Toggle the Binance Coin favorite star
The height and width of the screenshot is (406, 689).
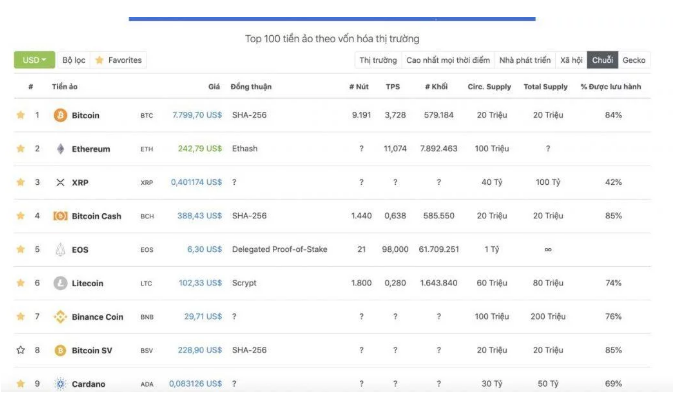[21, 316]
